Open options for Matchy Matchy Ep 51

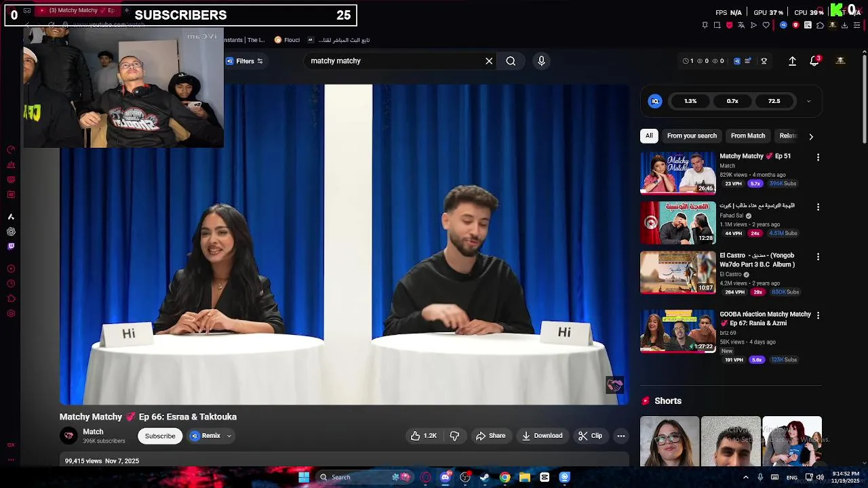(x=818, y=157)
